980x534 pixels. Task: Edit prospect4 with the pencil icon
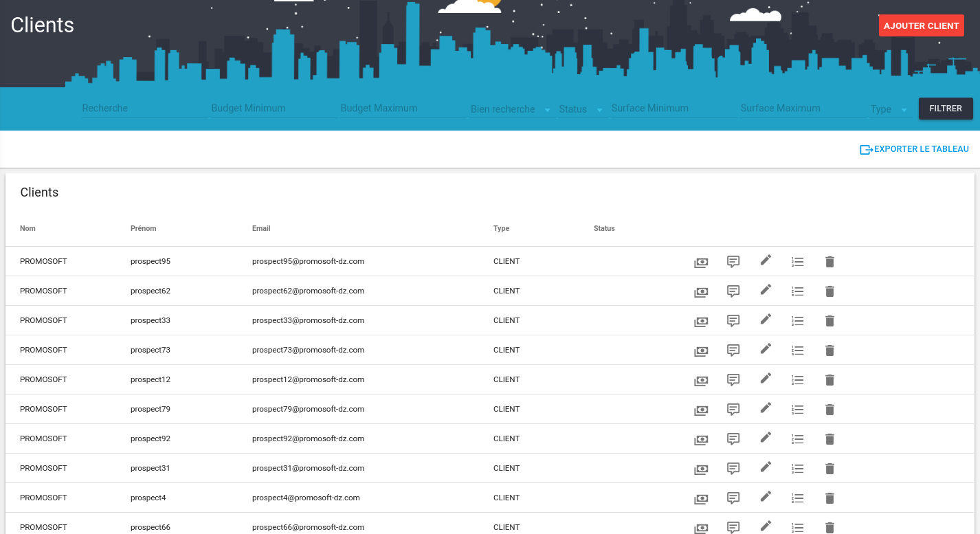coord(766,496)
